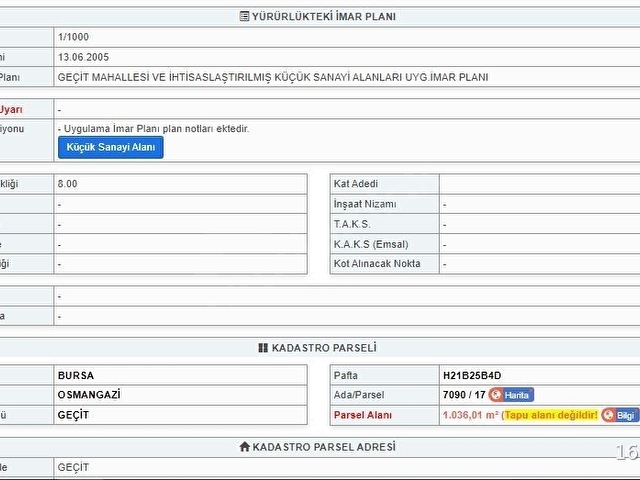640x480 pixels.
Task: Click the KADASTRO PARSEL ADRESİ header title
Action: pos(324,447)
